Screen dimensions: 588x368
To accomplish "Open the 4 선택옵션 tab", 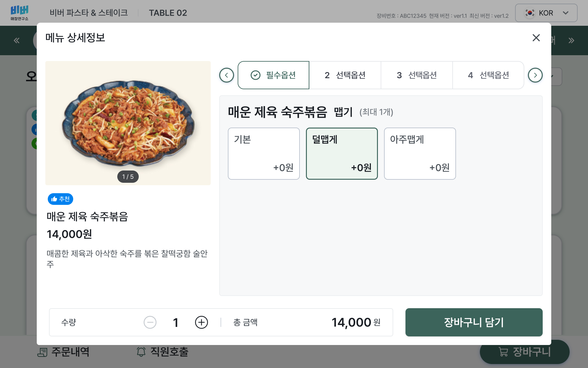I will click(x=488, y=75).
